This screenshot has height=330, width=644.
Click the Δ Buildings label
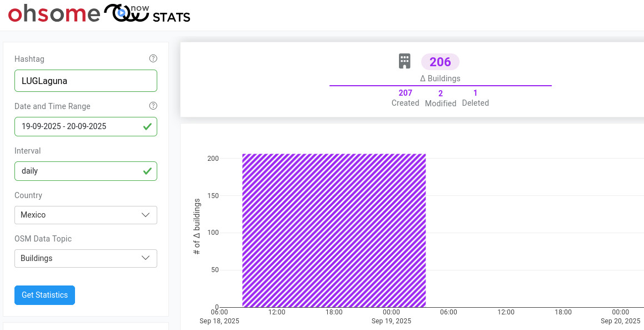(x=440, y=78)
